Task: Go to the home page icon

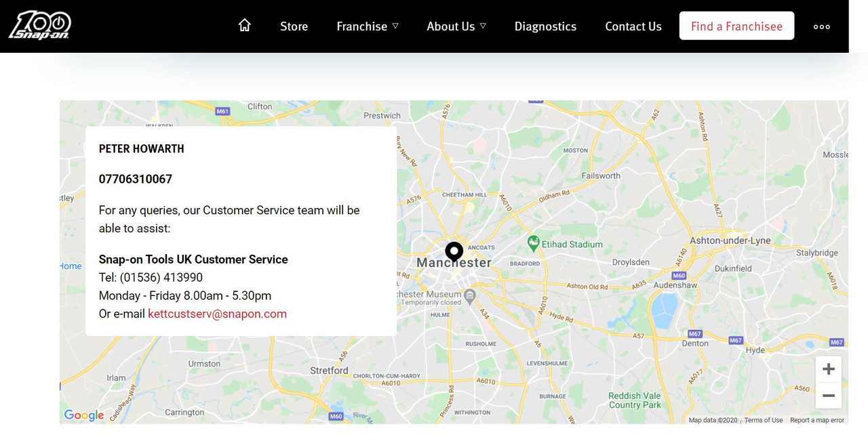Action: click(245, 25)
